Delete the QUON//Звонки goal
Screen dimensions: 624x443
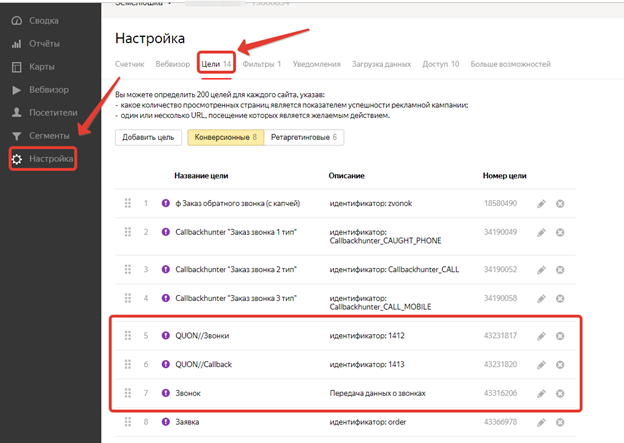tap(560, 336)
